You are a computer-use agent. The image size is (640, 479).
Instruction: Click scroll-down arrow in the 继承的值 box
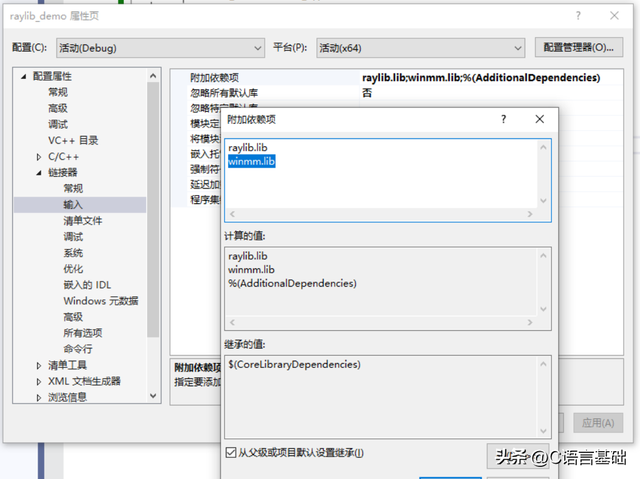click(543, 431)
